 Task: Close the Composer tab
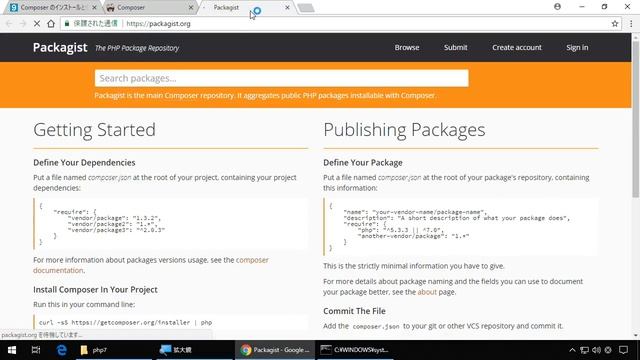(191, 7)
